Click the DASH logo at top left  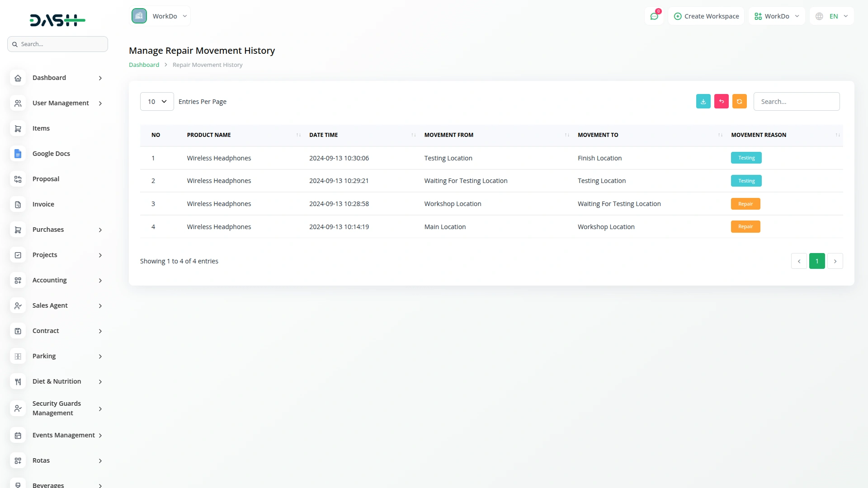coord(57,20)
